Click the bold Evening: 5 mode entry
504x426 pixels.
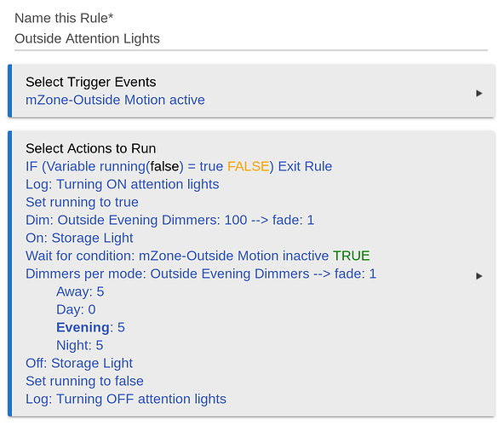tap(90, 327)
